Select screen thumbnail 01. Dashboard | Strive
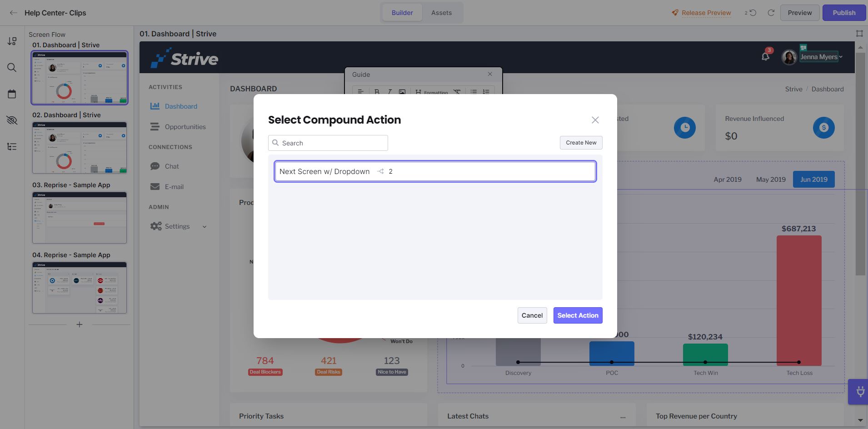868x429 pixels. (80, 78)
